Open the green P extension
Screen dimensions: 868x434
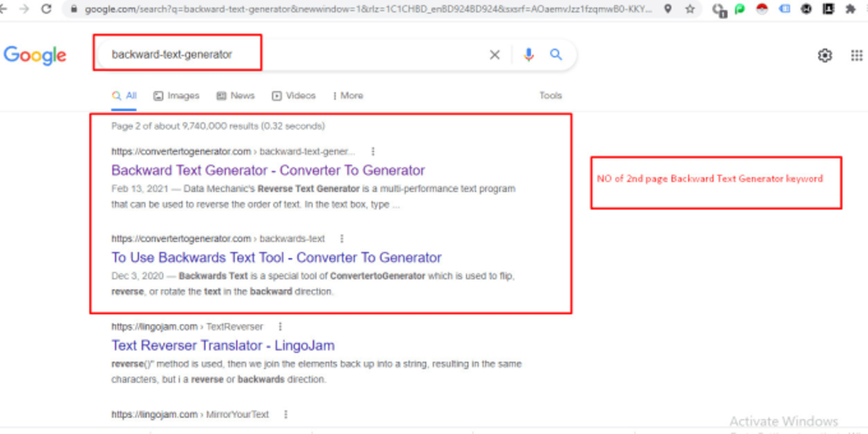point(739,9)
